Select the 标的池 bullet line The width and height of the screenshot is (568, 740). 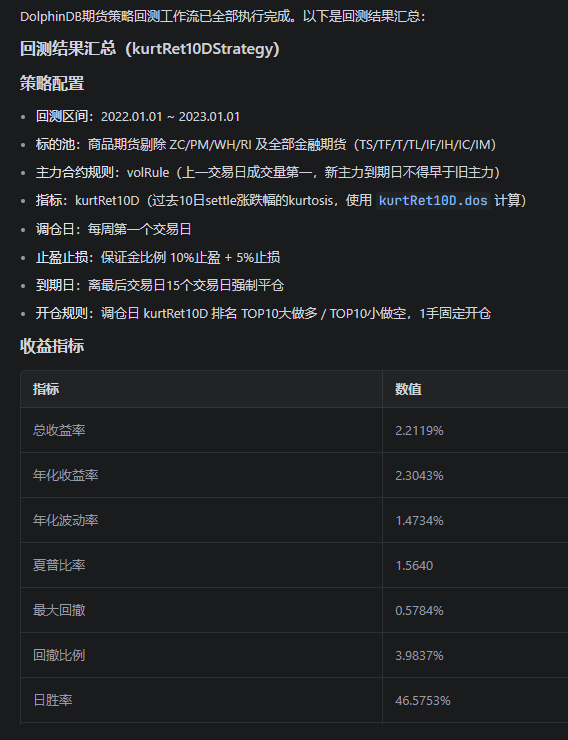click(266, 144)
